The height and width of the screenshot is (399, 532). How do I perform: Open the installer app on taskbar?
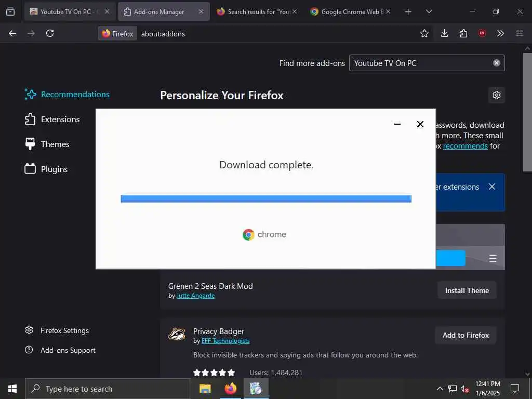tap(256, 389)
